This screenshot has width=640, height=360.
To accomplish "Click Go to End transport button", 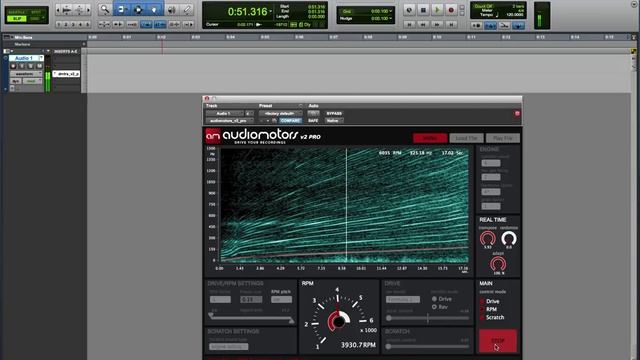I will pyautogui.click(x=451, y=25).
